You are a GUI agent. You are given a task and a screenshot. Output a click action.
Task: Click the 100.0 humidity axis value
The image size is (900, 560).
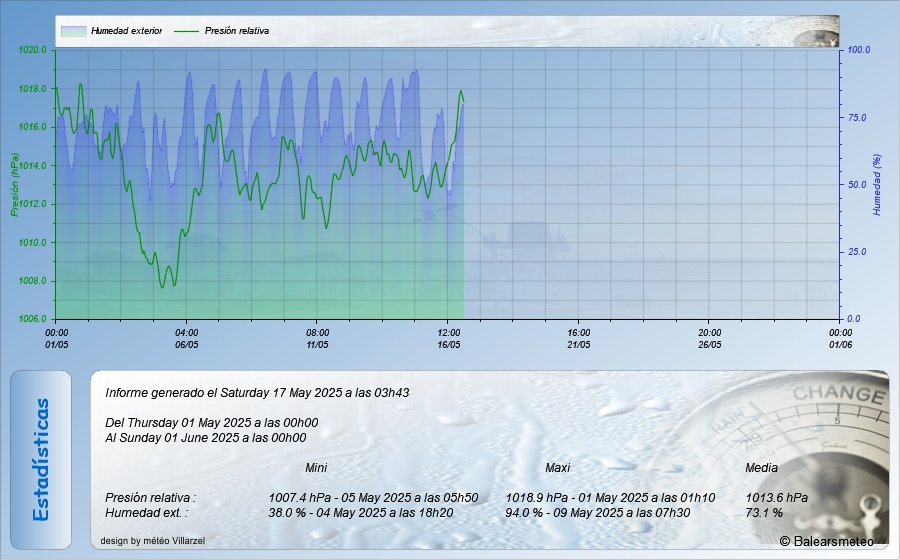point(859,50)
